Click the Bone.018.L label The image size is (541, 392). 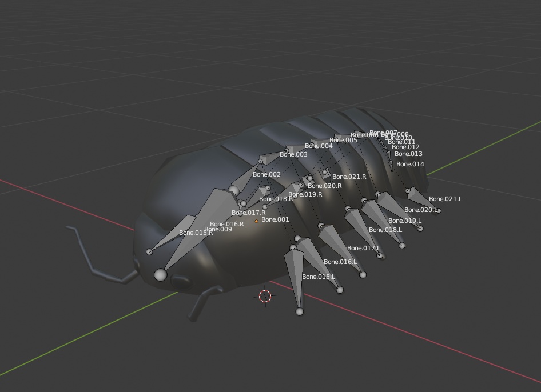[385, 230]
